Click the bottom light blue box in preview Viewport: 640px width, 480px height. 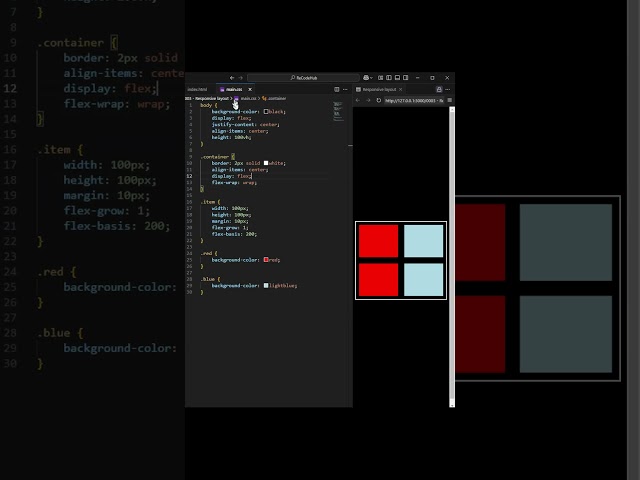[423, 280]
